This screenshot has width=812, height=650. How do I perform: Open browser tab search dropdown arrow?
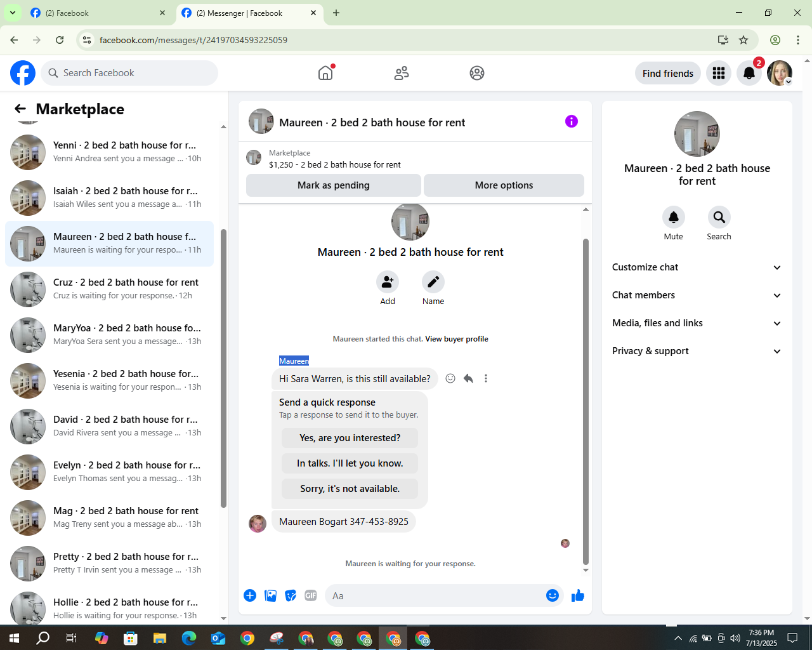pos(12,13)
